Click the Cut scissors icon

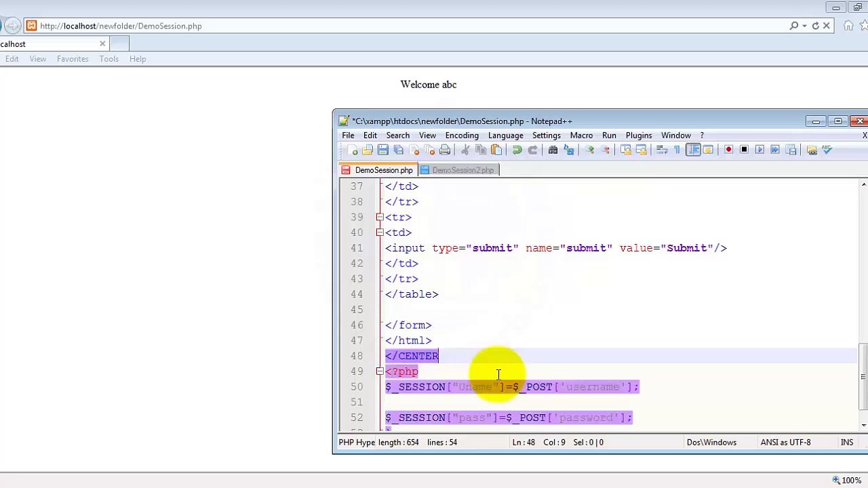[467, 150]
